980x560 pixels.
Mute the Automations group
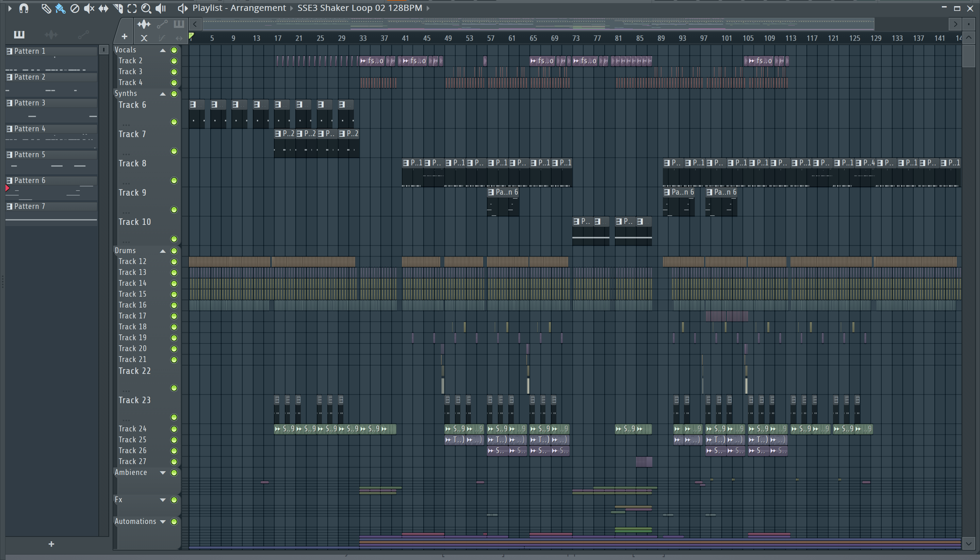point(174,522)
